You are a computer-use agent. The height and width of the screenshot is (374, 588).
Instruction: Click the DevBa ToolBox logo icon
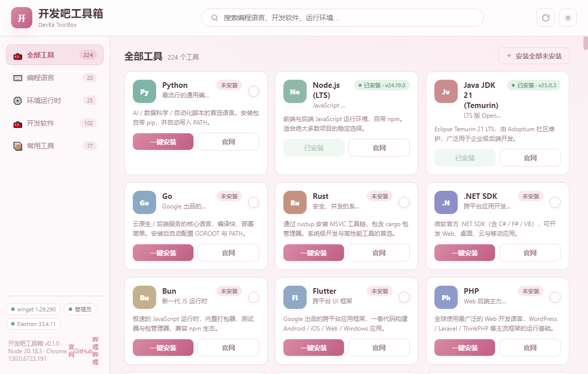(22, 18)
